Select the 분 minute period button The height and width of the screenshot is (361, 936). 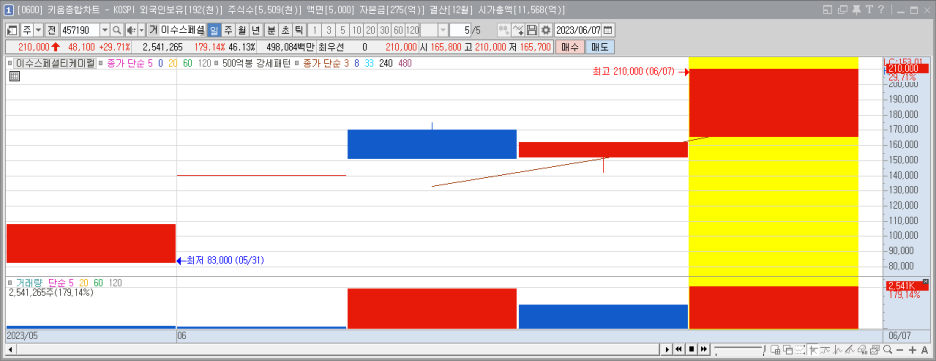click(x=271, y=30)
